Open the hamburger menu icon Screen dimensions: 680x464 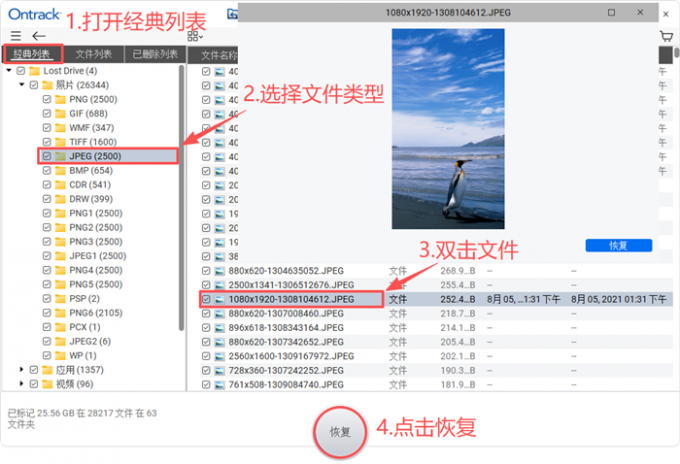pos(16,36)
